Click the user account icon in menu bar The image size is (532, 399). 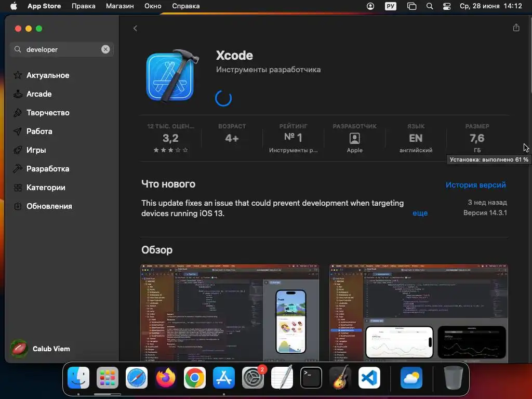pyautogui.click(x=370, y=6)
